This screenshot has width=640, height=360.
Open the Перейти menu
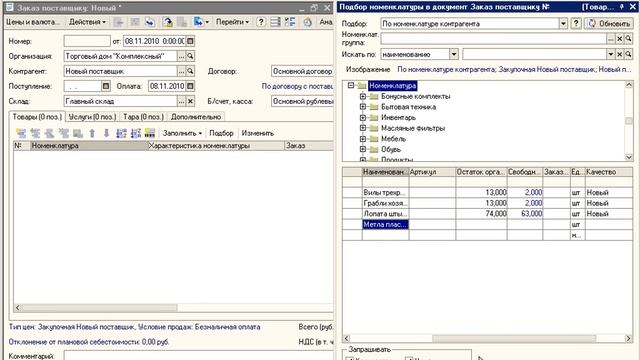coord(232,22)
